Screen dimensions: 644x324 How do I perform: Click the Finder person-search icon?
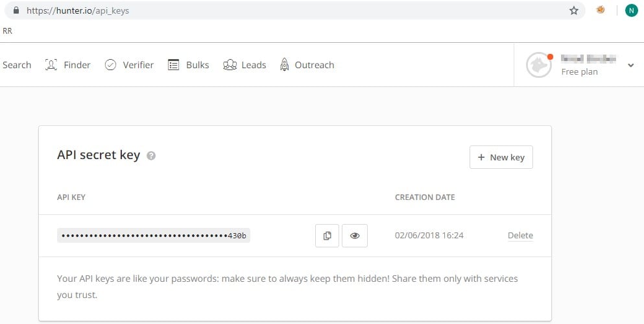tap(51, 65)
